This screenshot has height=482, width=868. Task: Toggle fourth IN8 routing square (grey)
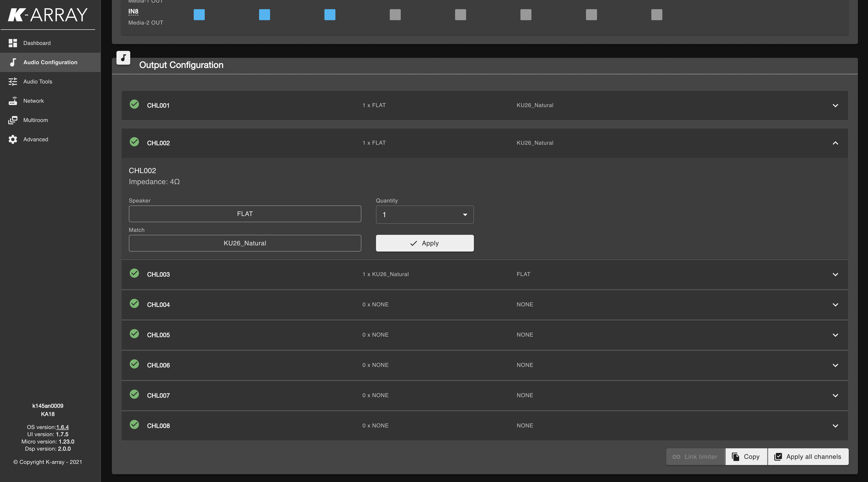(x=395, y=15)
